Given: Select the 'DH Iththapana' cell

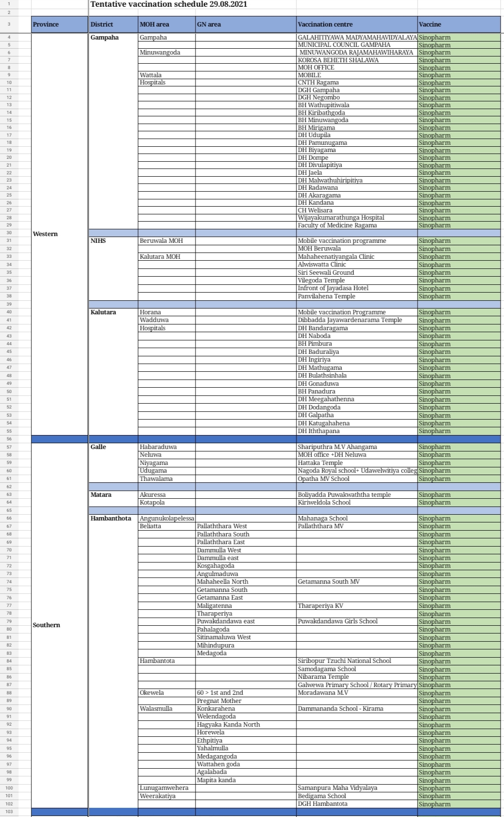Looking at the screenshot, I should point(357,431).
